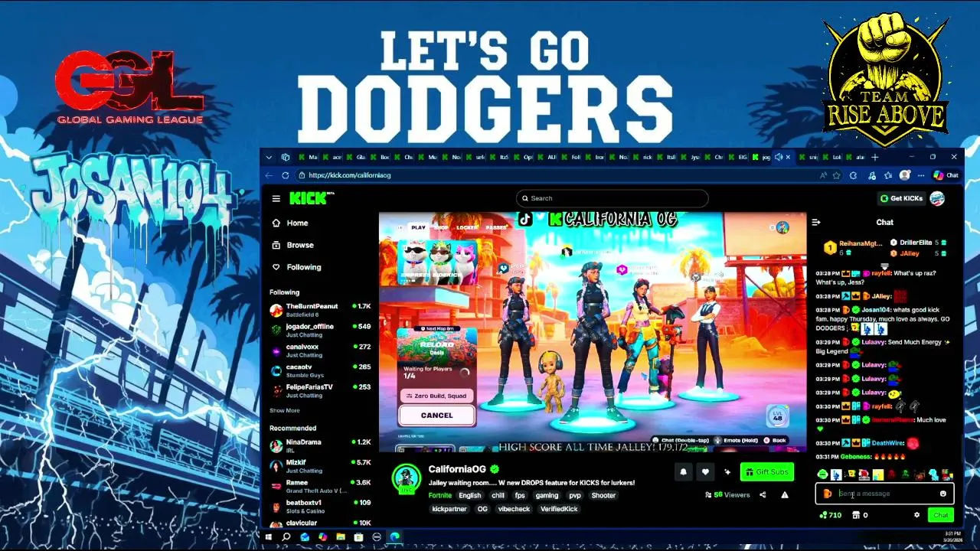Click the 56 Viewers count

727,495
